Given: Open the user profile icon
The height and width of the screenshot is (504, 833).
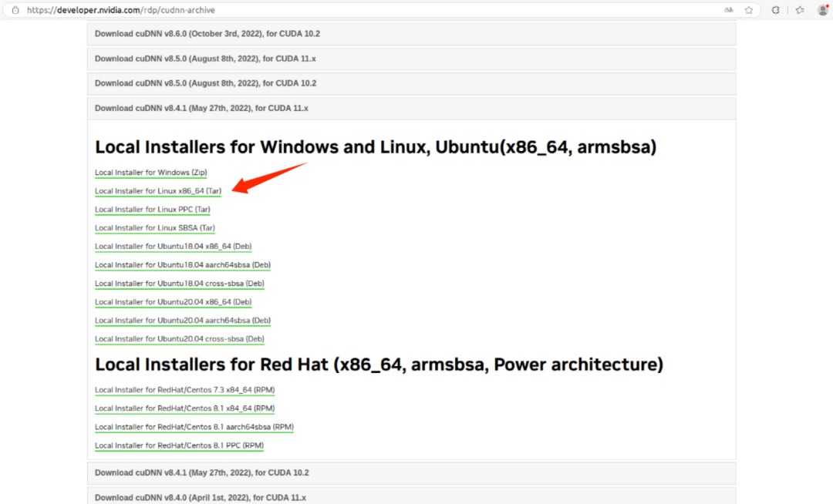Looking at the screenshot, I should click(823, 10).
